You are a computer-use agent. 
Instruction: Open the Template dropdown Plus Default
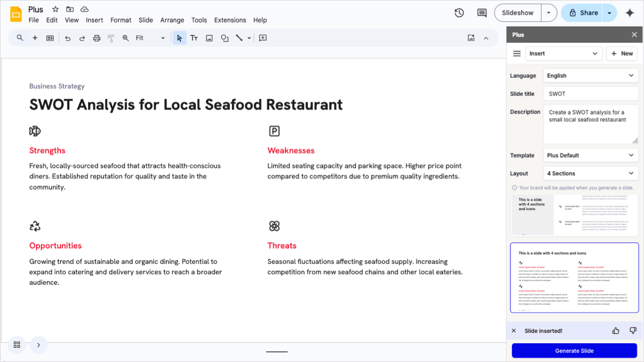(591, 156)
